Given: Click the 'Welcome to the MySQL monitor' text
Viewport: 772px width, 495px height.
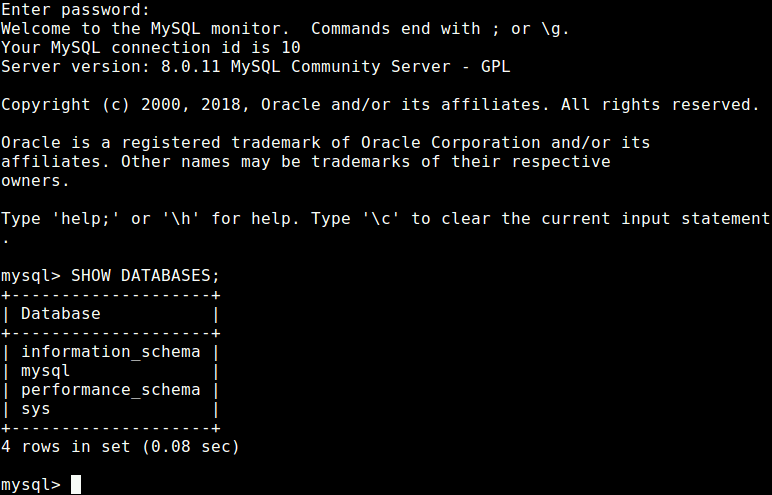Looking at the screenshot, I should (x=145, y=29).
